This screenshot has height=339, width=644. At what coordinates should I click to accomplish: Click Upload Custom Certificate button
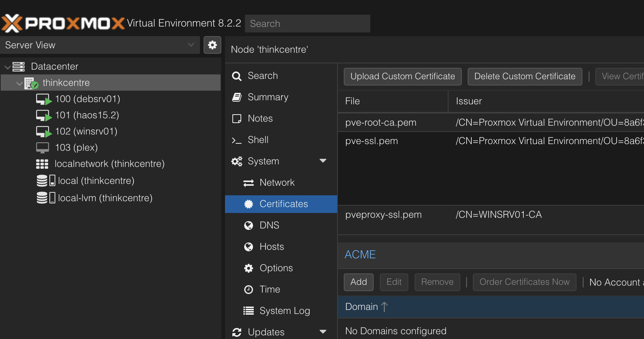click(403, 77)
